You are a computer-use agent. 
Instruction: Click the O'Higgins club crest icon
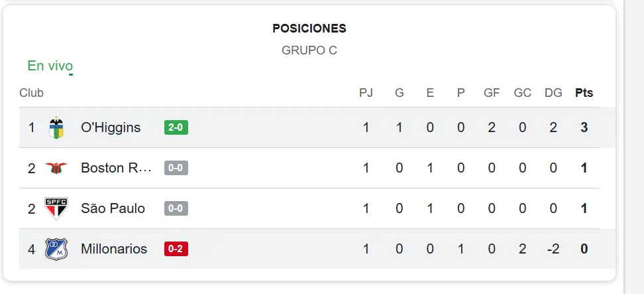click(56, 127)
